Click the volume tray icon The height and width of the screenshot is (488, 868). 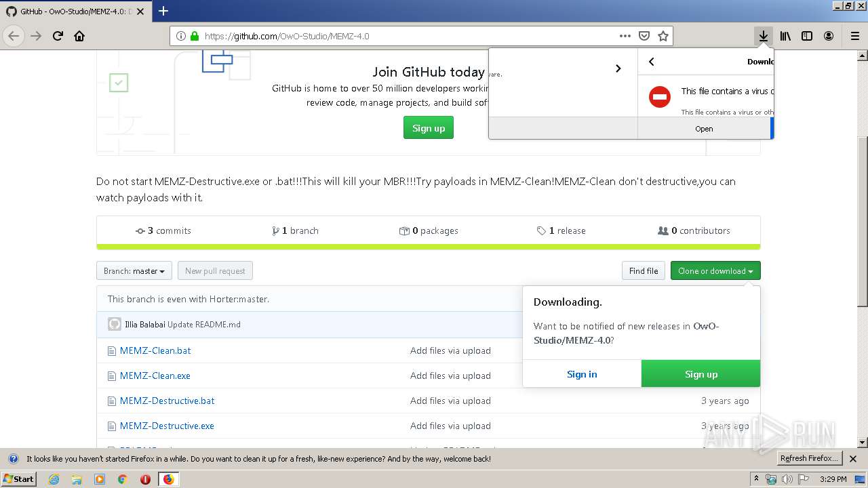pos(787,479)
